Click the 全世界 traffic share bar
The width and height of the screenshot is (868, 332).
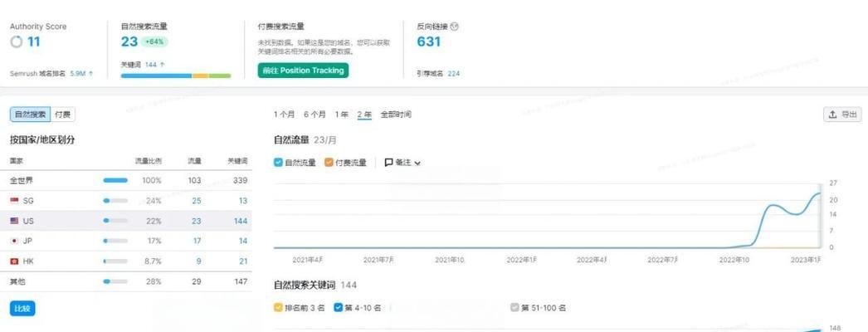(x=115, y=180)
